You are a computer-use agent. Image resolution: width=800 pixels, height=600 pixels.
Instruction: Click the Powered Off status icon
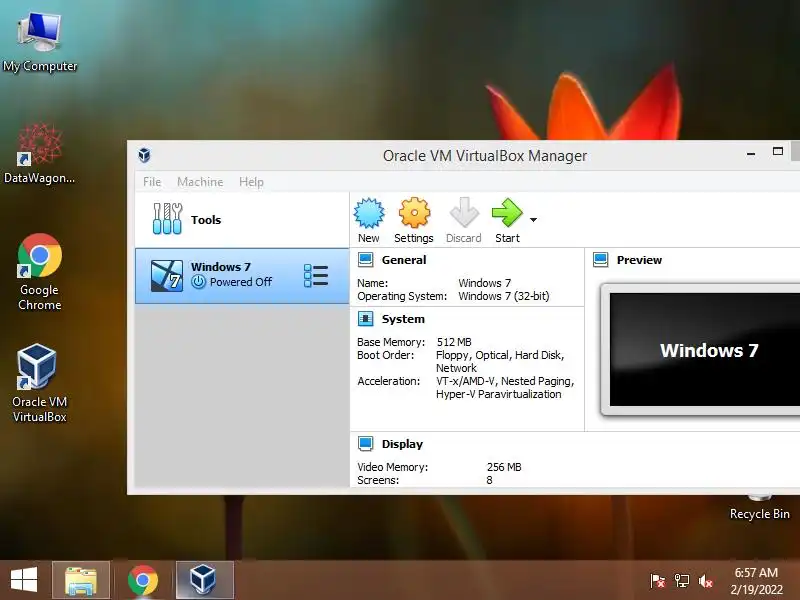pyautogui.click(x=198, y=282)
